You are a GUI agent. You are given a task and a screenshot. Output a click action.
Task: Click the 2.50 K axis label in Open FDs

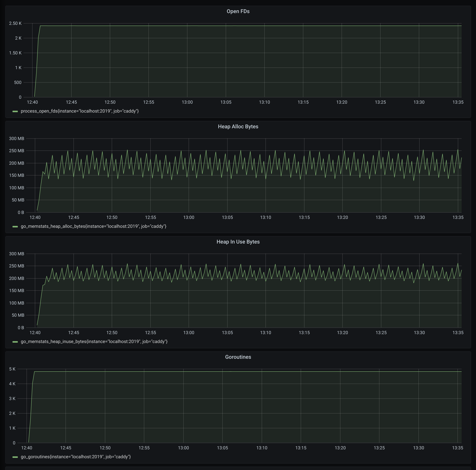16,23
